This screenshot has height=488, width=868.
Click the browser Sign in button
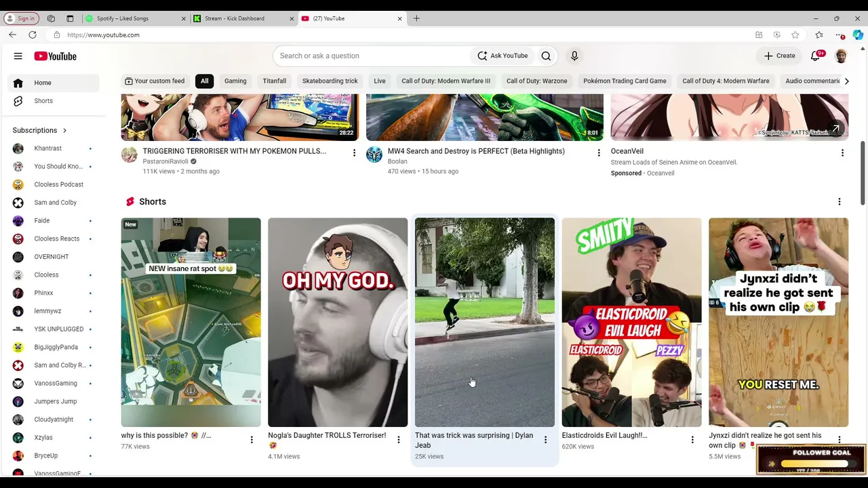tap(20, 18)
